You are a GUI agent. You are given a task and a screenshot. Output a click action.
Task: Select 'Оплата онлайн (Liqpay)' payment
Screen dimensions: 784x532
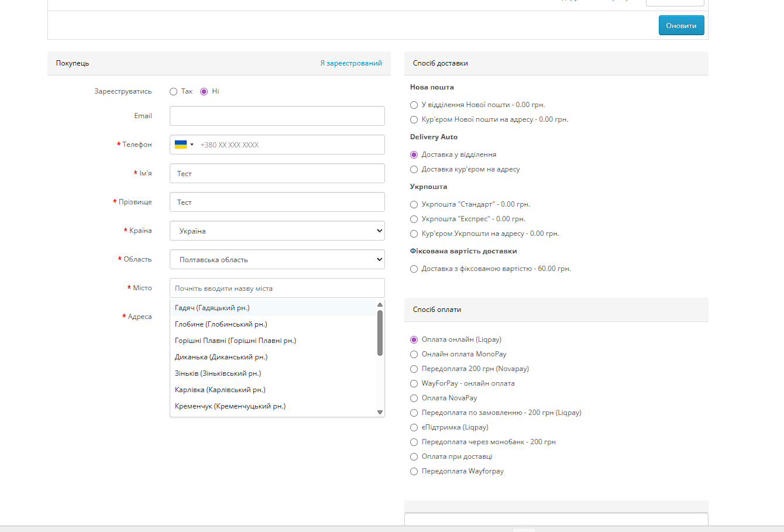[414, 339]
